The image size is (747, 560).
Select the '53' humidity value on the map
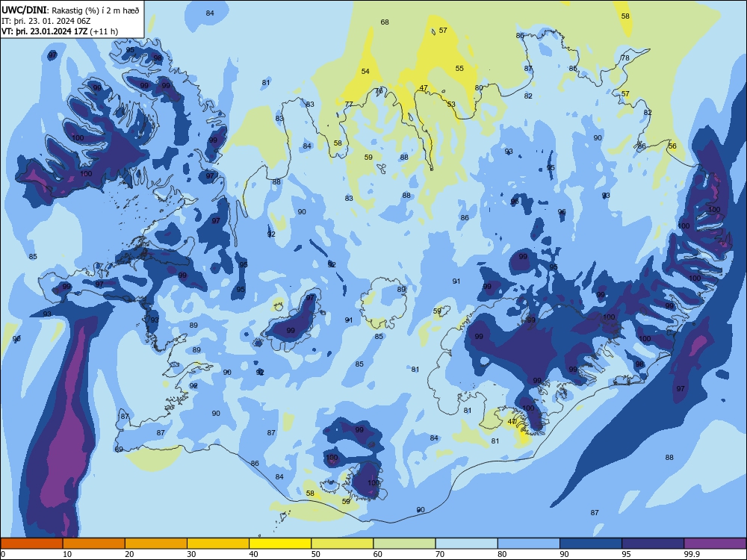tap(451, 105)
